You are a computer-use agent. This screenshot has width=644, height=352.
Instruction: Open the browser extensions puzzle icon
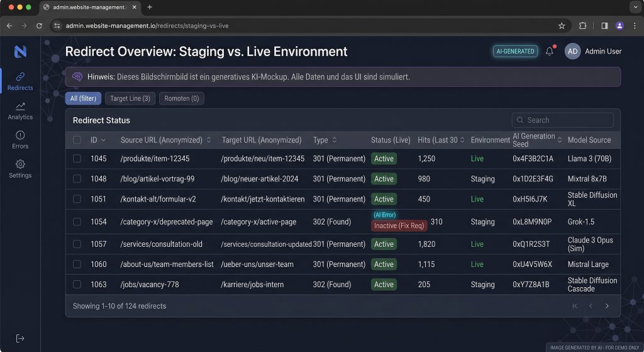click(x=582, y=25)
